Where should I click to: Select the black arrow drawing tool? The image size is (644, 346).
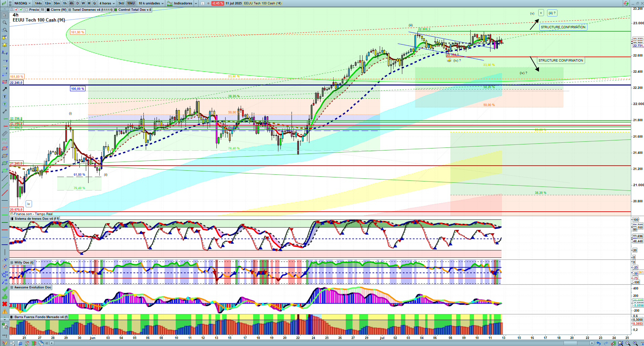[4, 89]
